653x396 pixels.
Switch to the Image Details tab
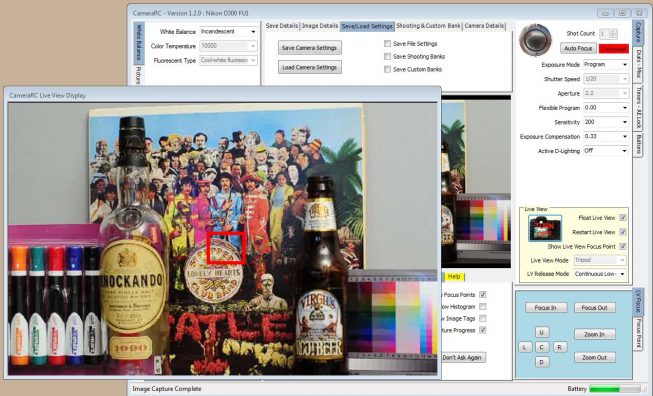[x=319, y=26]
